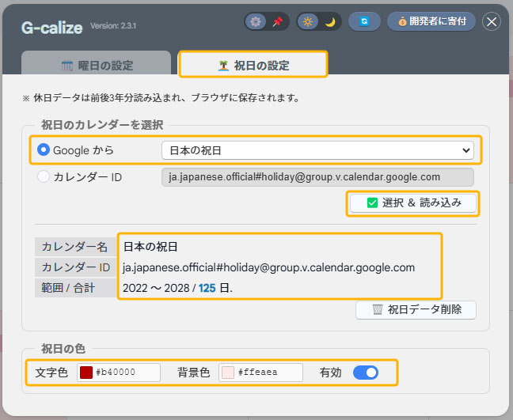Click the 開発者に寄付 donate button
The height and width of the screenshot is (420, 513).
click(x=431, y=21)
